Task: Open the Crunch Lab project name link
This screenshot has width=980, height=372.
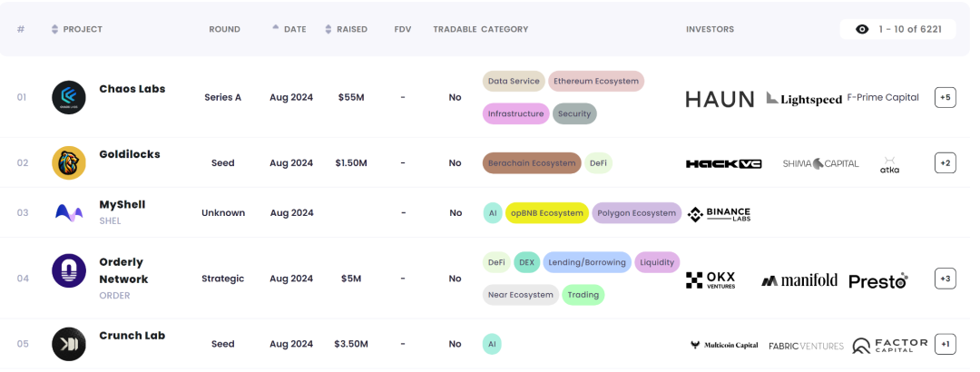Action: pyautogui.click(x=132, y=336)
